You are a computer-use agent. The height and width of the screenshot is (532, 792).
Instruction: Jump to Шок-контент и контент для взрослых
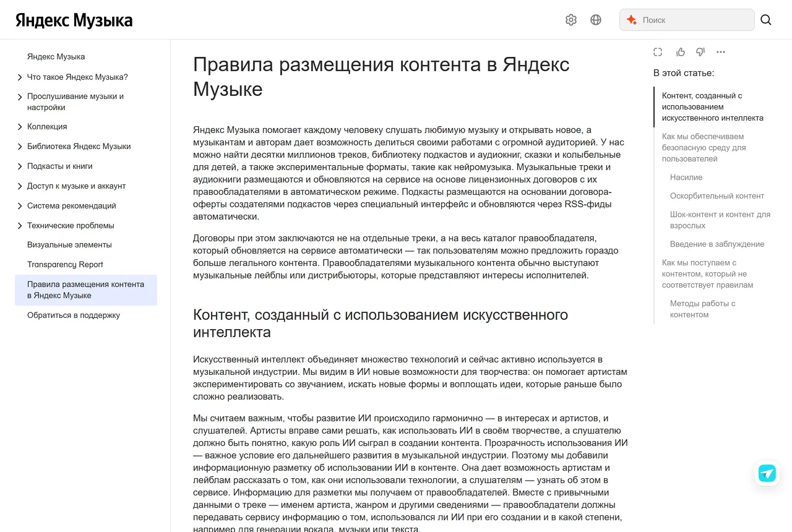(720, 220)
